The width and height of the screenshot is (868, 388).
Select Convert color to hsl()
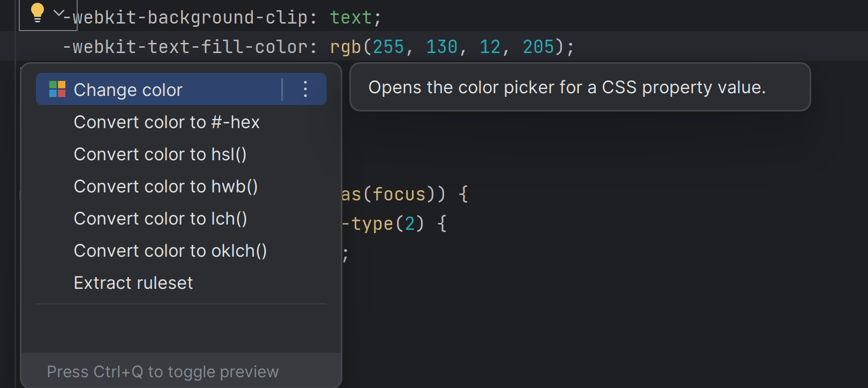pyautogui.click(x=160, y=154)
